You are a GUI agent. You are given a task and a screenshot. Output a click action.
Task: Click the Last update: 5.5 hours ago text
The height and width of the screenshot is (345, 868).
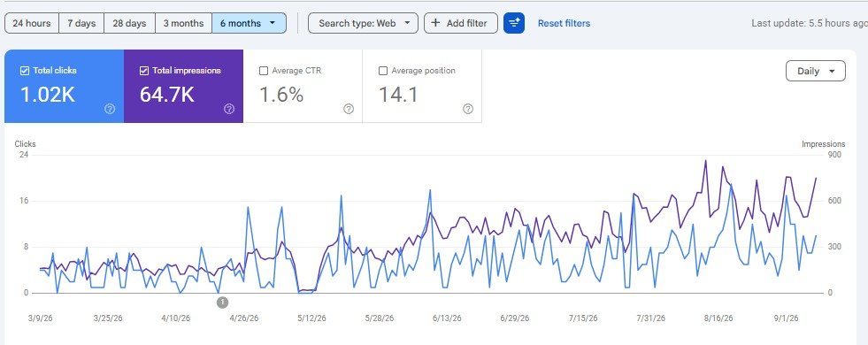click(810, 23)
